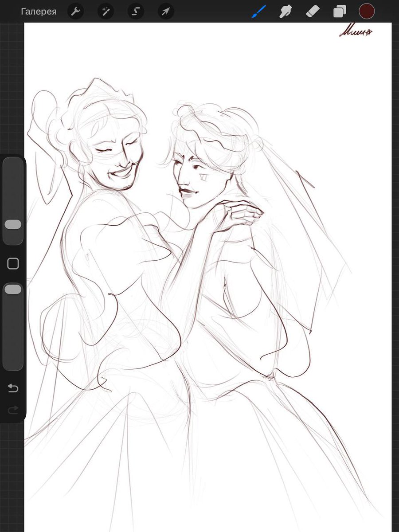Image resolution: width=399 pixels, height=532 pixels.
Task: Tap the opacity slider handle
Action: [13, 289]
